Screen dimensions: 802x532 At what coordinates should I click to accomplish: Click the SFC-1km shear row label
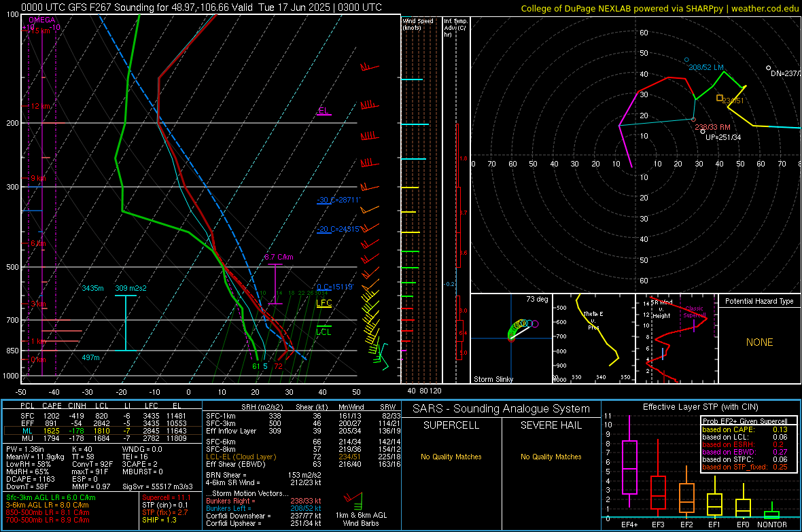221,416
